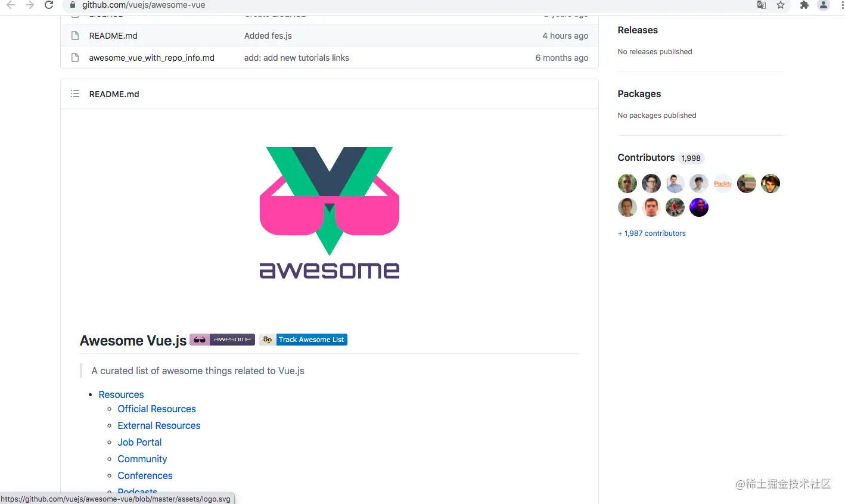This screenshot has height=504, width=845.
Task: Open '+ 1,987 contributors' link
Action: click(652, 234)
